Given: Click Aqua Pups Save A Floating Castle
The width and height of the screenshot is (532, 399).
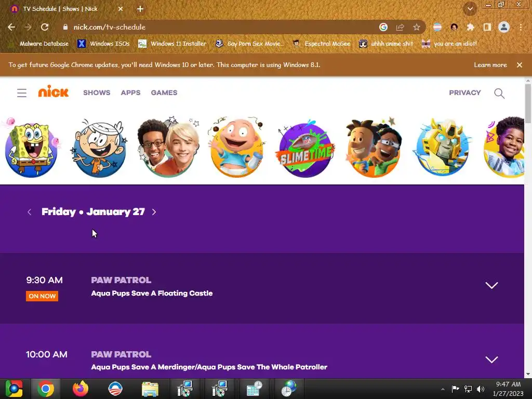Looking at the screenshot, I should coord(152,294).
